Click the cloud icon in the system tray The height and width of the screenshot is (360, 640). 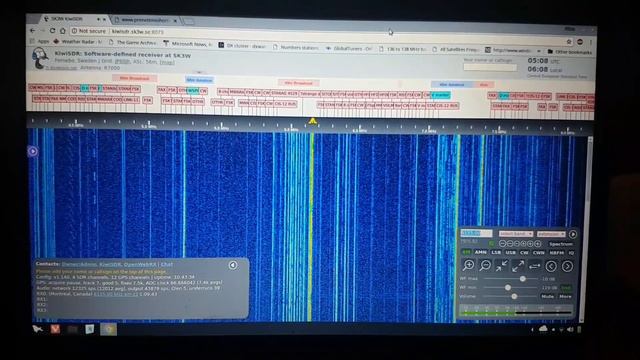(x=543, y=329)
